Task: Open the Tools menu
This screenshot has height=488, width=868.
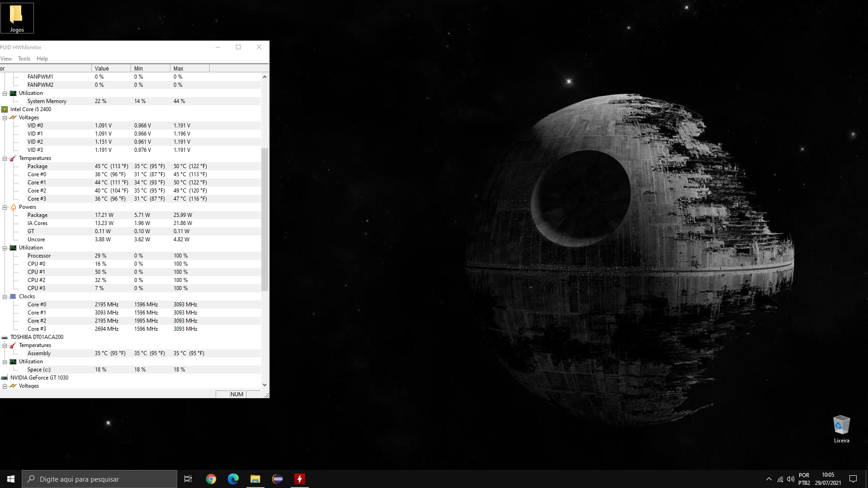Action: tap(24, 59)
